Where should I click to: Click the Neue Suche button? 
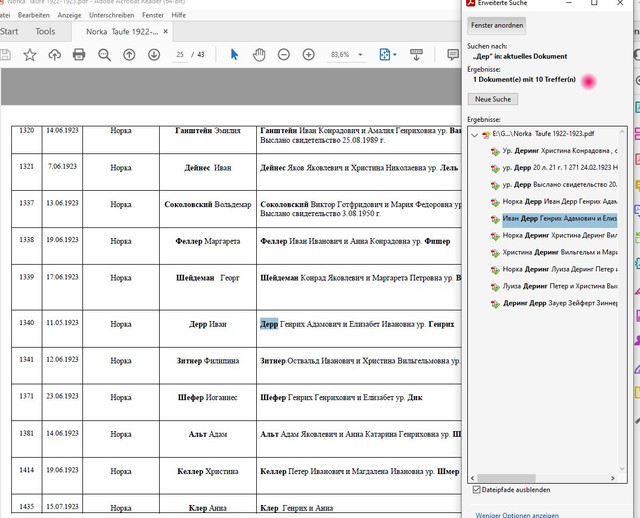[493, 99]
